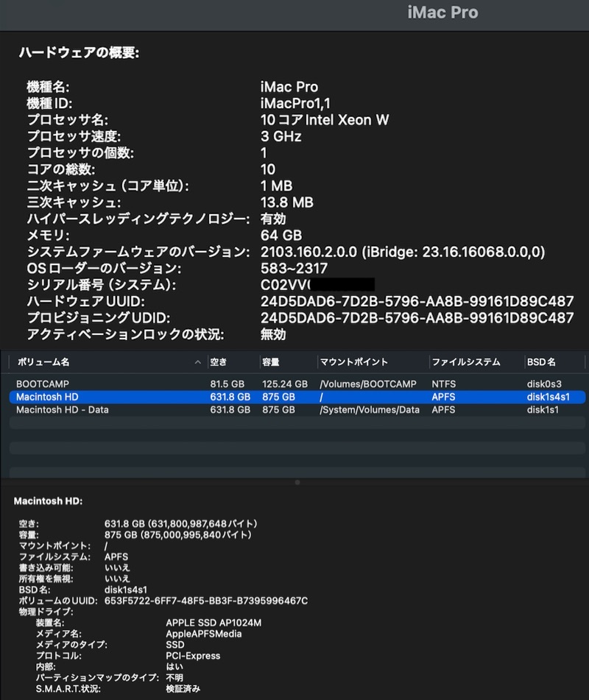Click the プロビジョニングUDID value
This screenshot has height=700, width=589.
tap(417, 318)
